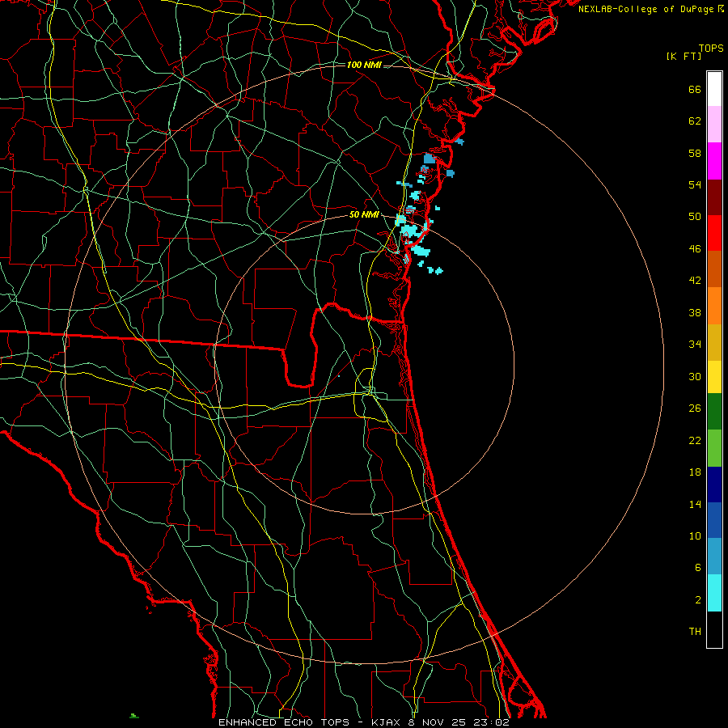Image resolution: width=728 pixels, height=728 pixels.
Task: Pick the dark green legend swatch
Action: point(714,412)
